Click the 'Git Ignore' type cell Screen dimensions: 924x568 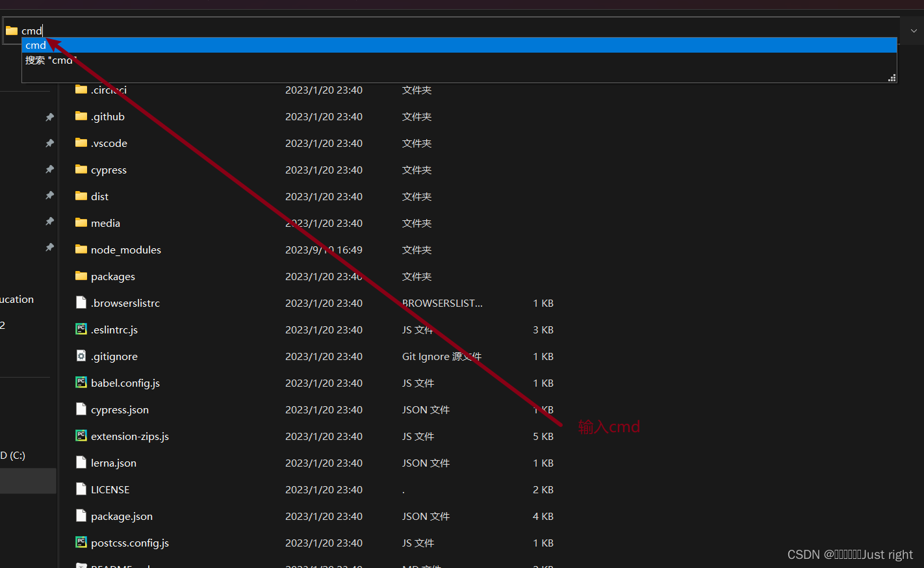click(442, 356)
